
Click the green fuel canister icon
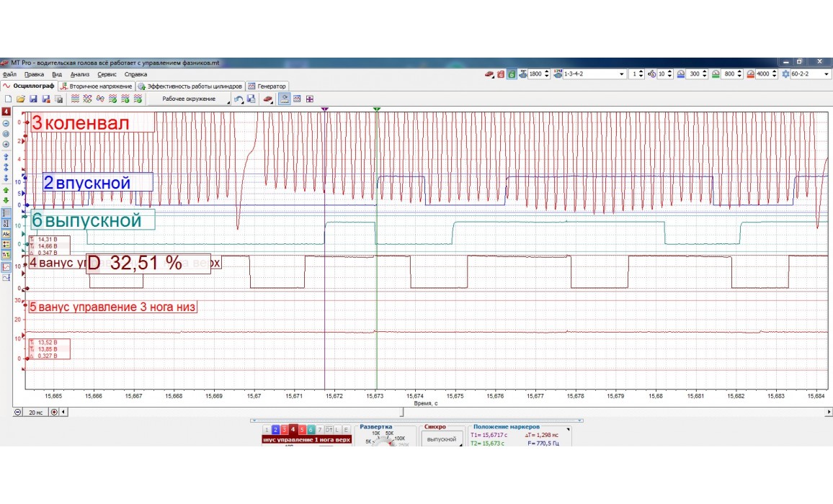(512, 74)
